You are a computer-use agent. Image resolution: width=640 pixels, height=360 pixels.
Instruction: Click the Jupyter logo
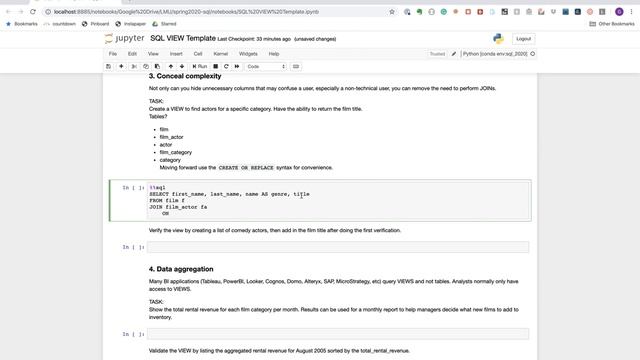(124, 38)
